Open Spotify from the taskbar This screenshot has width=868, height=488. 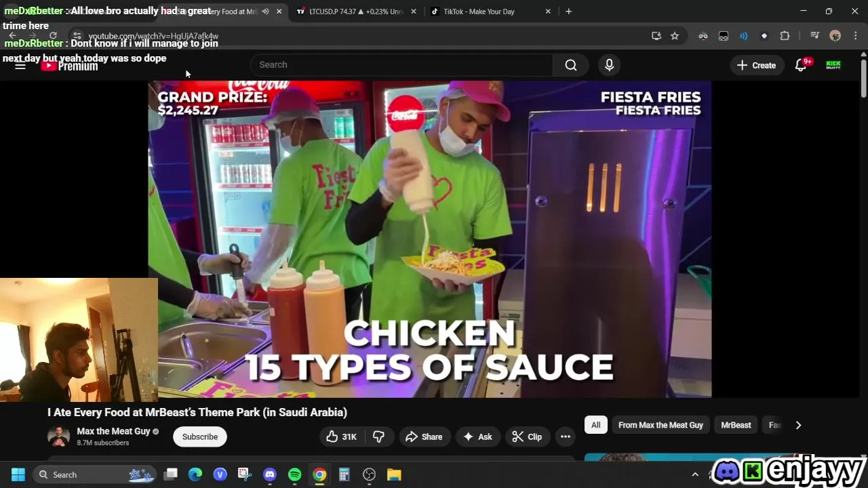point(294,474)
